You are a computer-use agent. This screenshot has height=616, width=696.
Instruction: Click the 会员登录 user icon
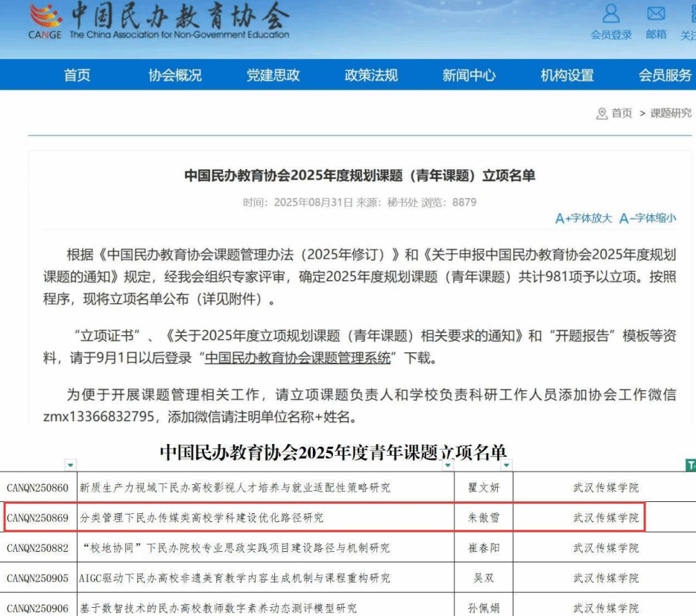point(611,14)
